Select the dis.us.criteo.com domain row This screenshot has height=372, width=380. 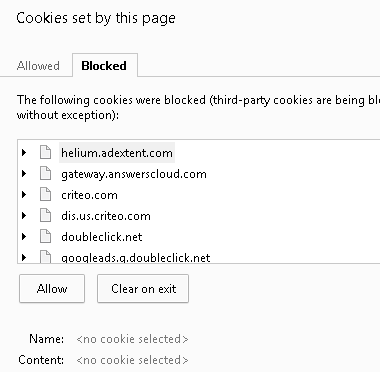106,216
